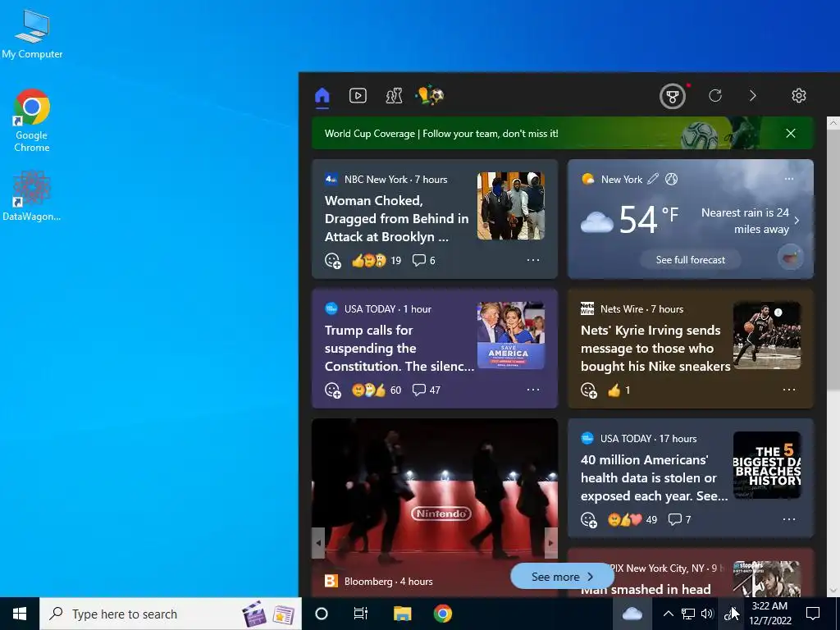The image size is (840, 630).
Task: Open World Cup Coverage banner text
Action: click(441, 134)
